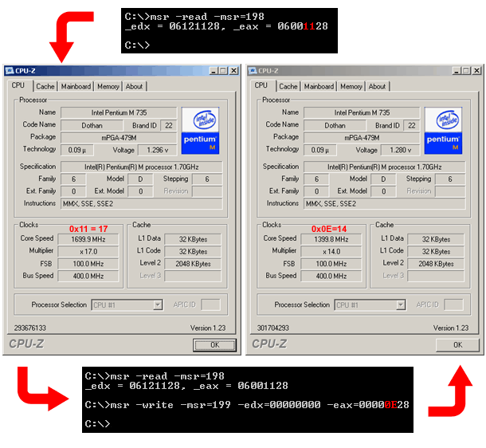The height and width of the screenshot is (448, 486).
Task: Click Level 2 cache value in left window
Action: pos(193,264)
